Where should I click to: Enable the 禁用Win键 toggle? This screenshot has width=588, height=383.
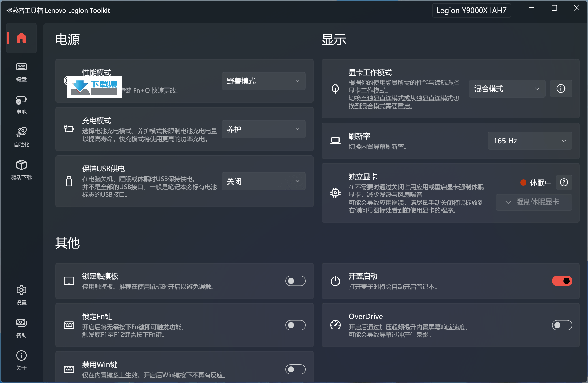tap(296, 369)
